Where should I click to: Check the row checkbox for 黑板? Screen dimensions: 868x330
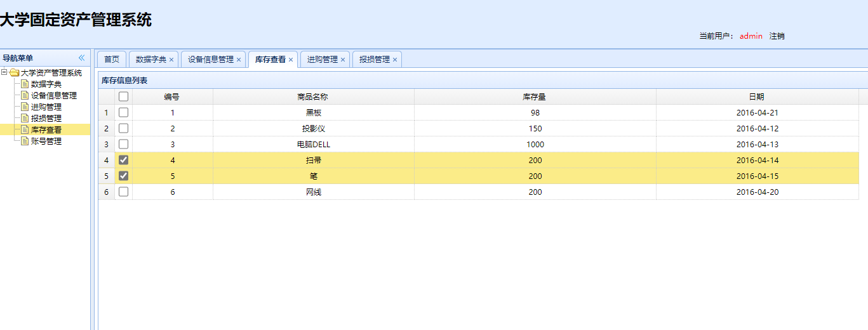coord(123,112)
